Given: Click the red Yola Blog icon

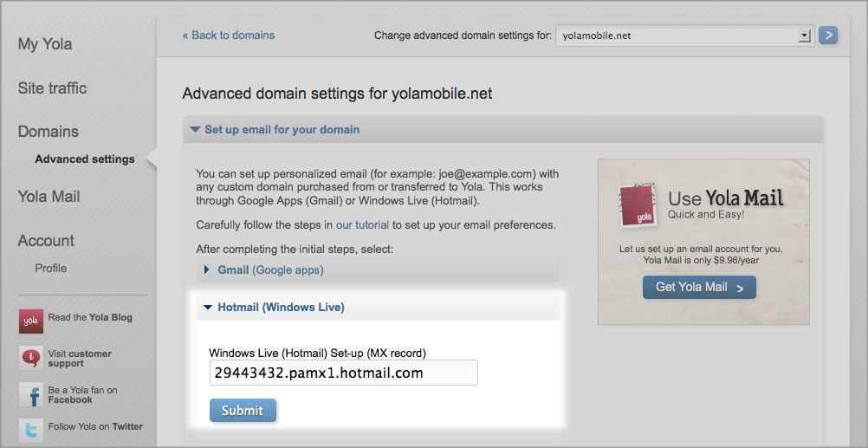Looking at the screenshot, I should pyautogui.click(x=31, y=321).
